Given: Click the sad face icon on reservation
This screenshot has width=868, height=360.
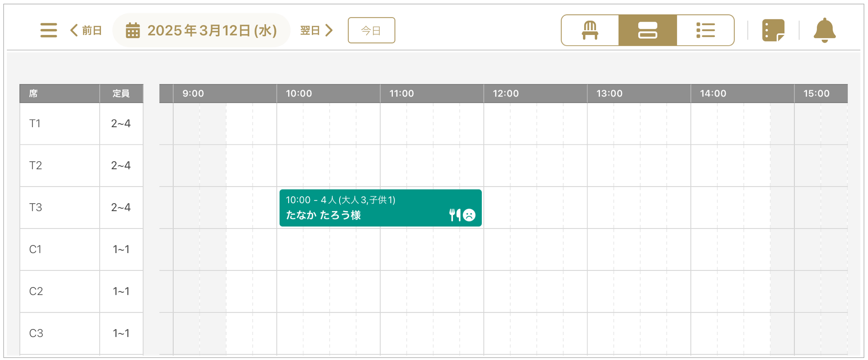Looking at the screenshot, I should (469, 215).
